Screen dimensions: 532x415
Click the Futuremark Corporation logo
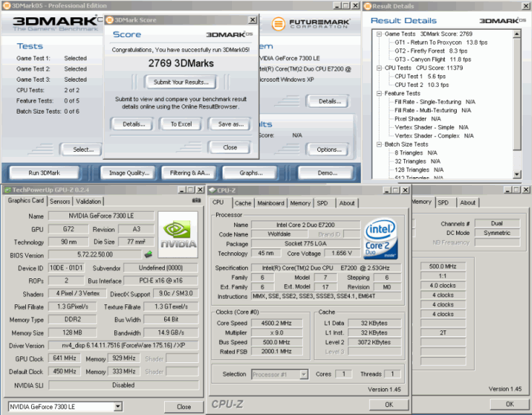tap(310, 24)
